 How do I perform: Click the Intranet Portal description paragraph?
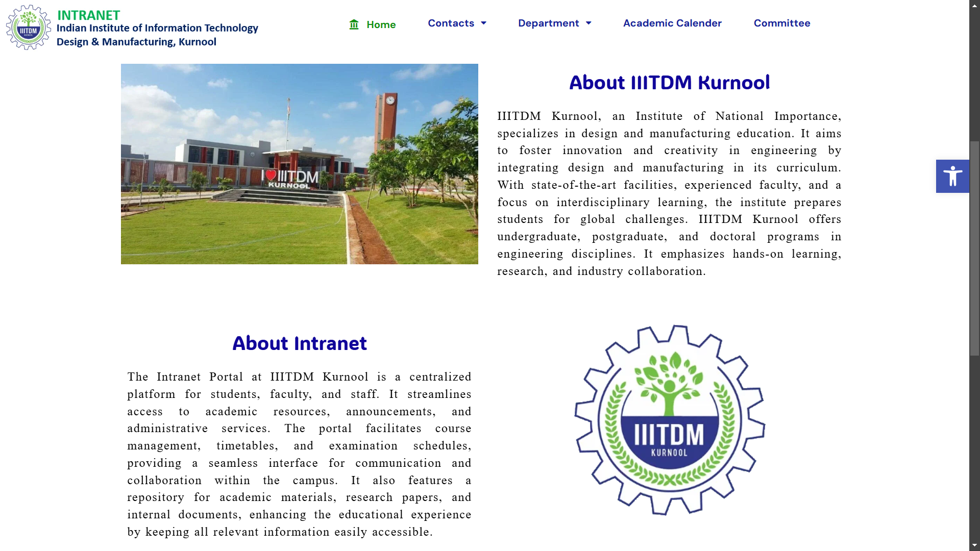pyautogui.click(x=299, y=454)
